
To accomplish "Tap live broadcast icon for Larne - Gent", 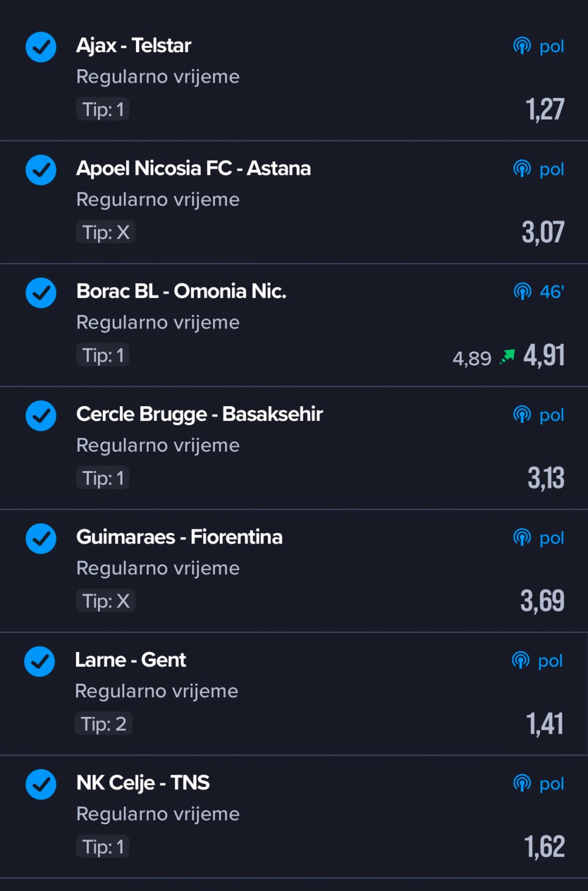I will click(x=521, y=661).
